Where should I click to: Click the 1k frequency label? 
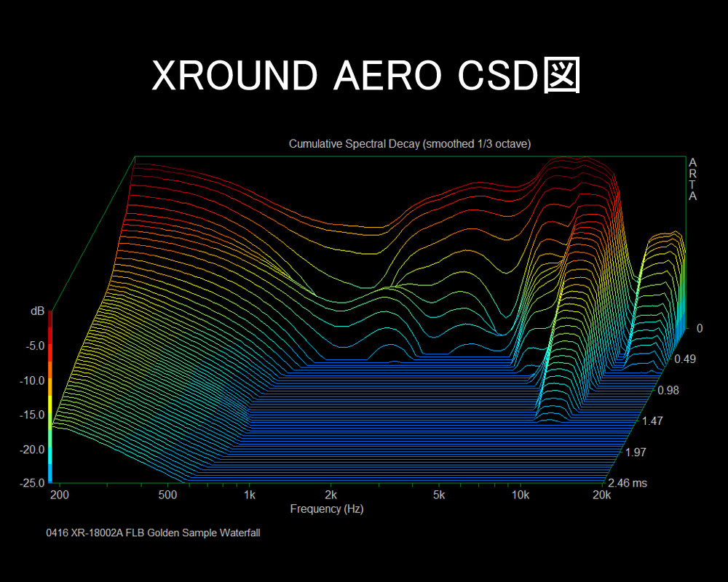[250, 495]
